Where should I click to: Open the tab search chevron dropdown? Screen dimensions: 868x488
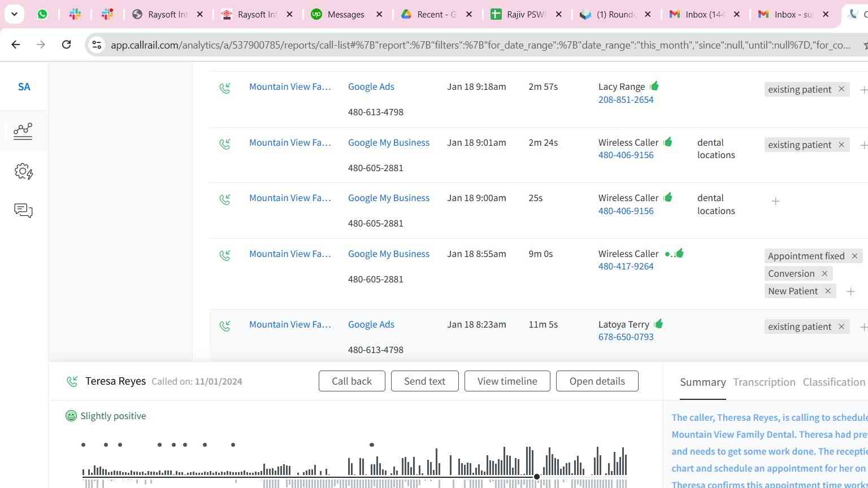pyautogui.click(x=14, y=14)
